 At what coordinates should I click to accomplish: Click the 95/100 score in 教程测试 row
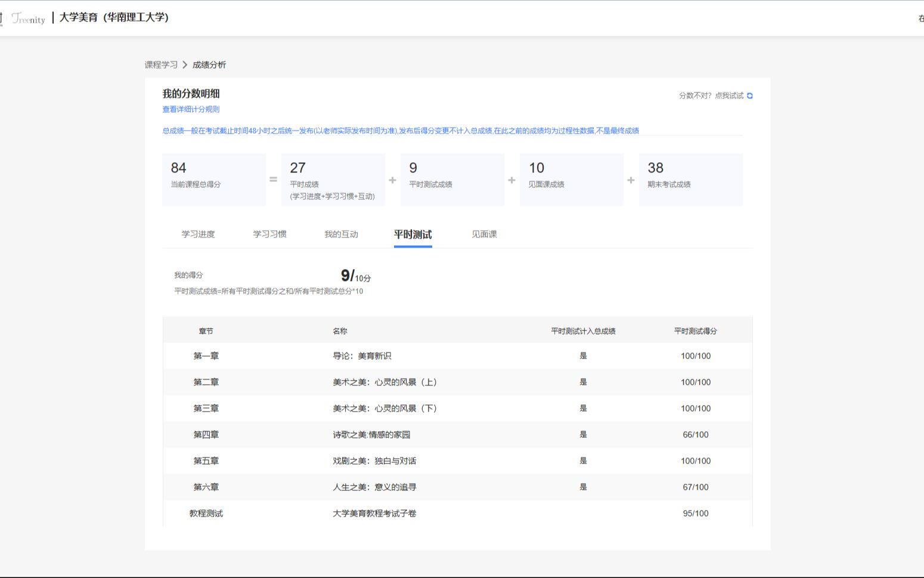(x=696, y=514)
